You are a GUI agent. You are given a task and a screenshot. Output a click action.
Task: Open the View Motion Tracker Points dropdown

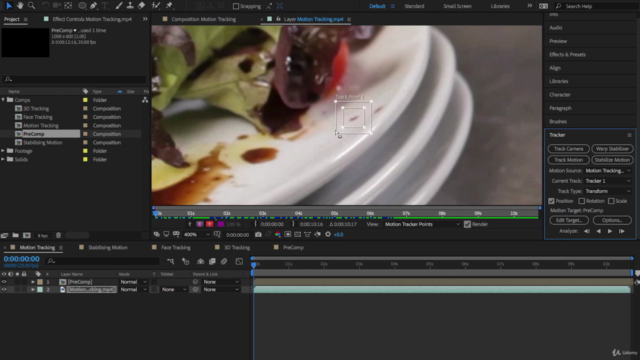[x=422, y=224]
